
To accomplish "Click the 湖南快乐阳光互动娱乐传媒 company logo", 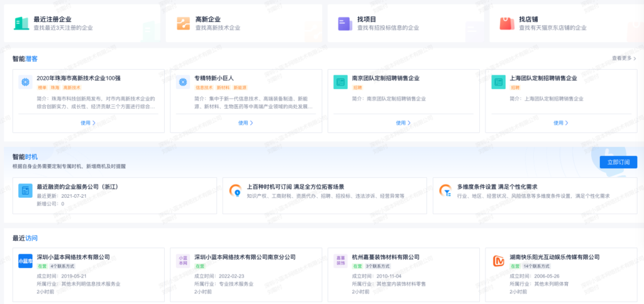I will 499,261.
